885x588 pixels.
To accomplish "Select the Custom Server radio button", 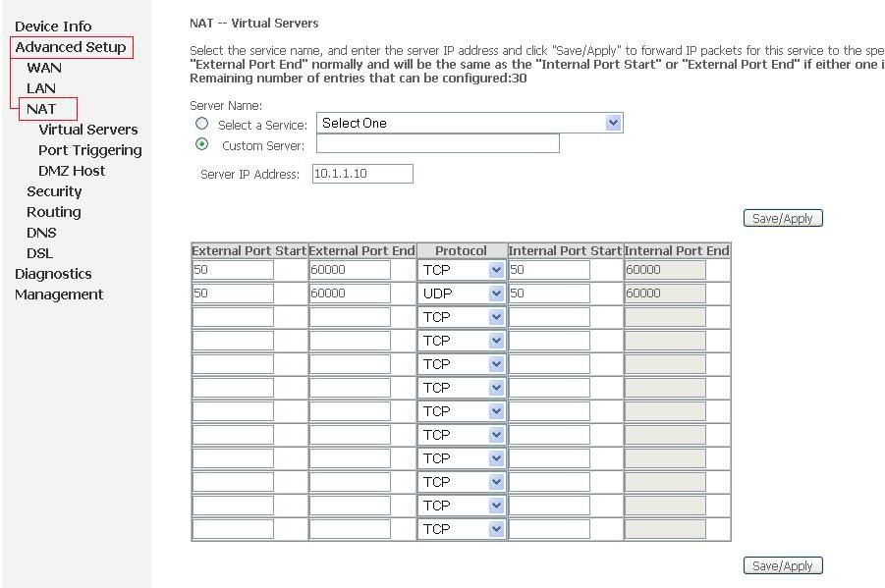I will (x=201, y=144).
